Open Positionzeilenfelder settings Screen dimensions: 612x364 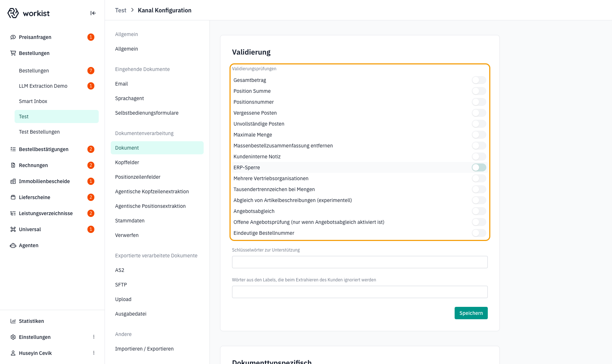pos(157,177)
